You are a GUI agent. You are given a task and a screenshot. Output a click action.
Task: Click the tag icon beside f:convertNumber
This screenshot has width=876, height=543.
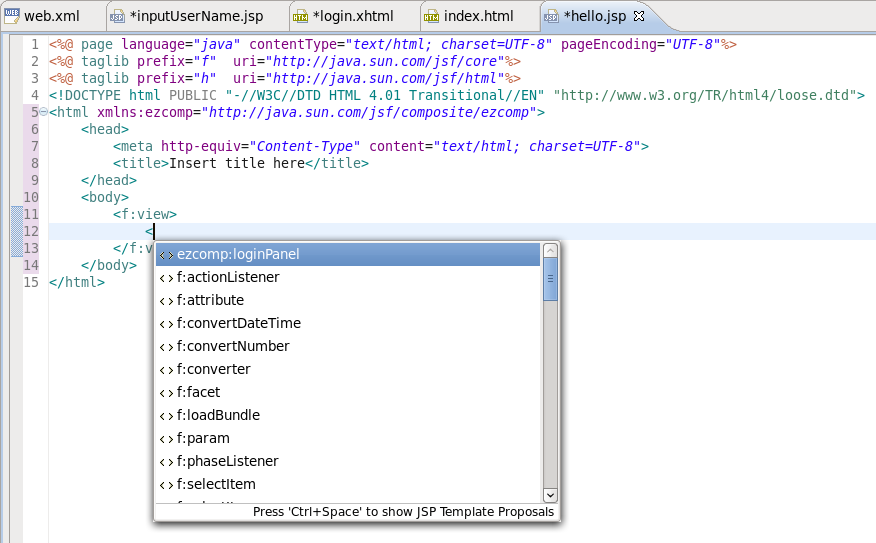coord(166,347)
